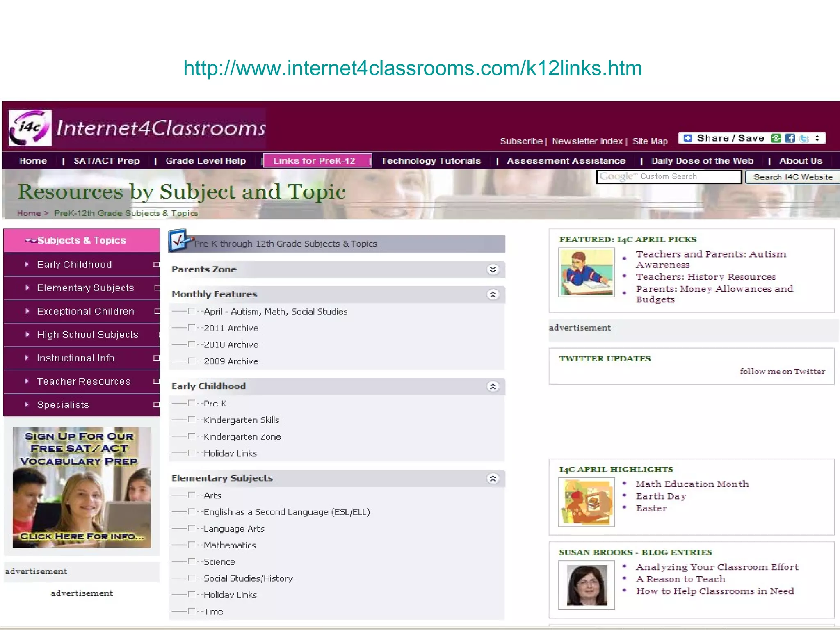The height and width of the screenshot is (630, 840).
Task: Click square icon right of Early Childhood sidebar
Action: pos(156,265)
